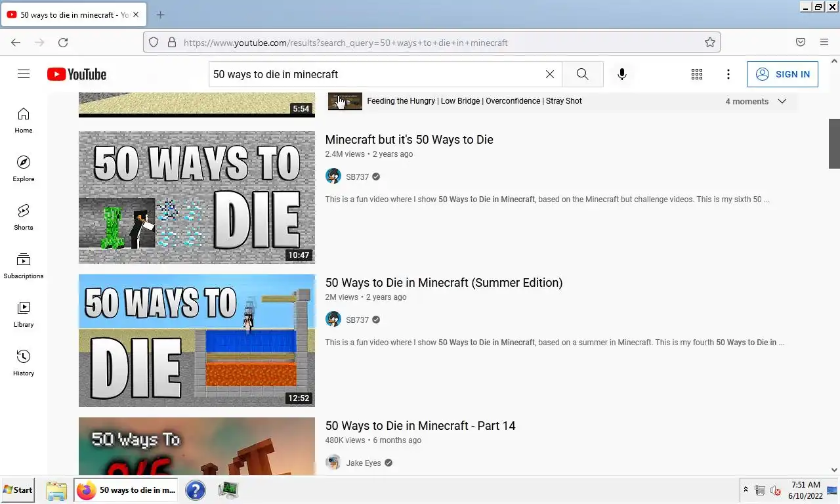Open History in the sidebar
This screenshot has height=504, width=840.
(24, 364)
